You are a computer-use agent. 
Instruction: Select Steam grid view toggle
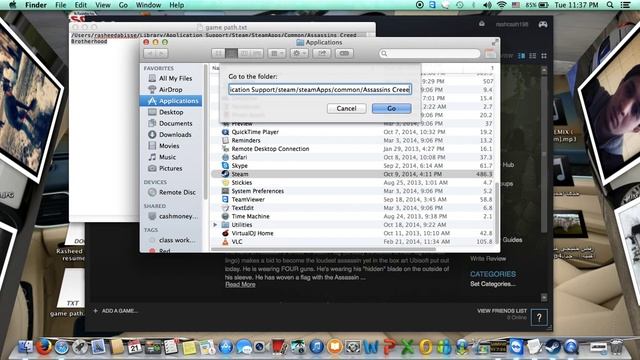click(544, 56)
